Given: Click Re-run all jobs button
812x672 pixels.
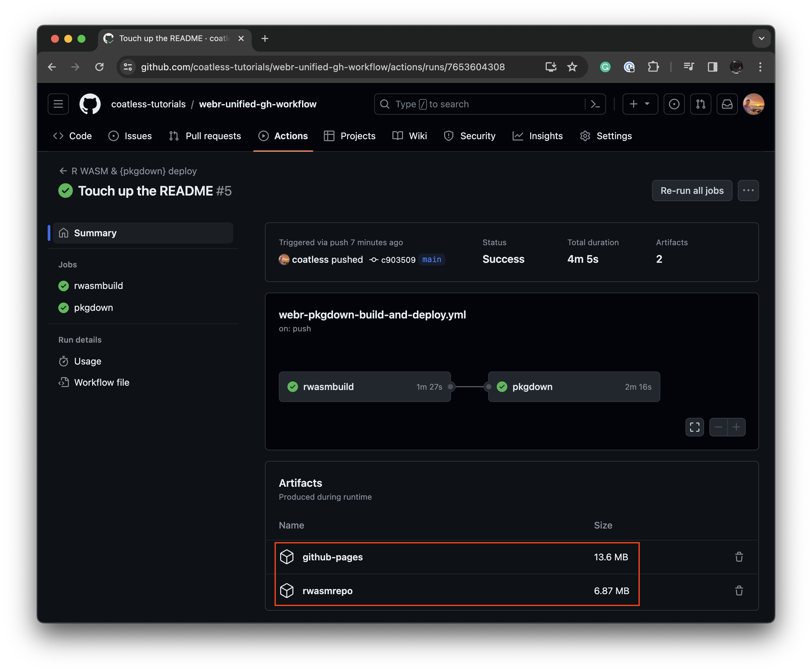Looking at the screenshot, I should tap(692, 190).
